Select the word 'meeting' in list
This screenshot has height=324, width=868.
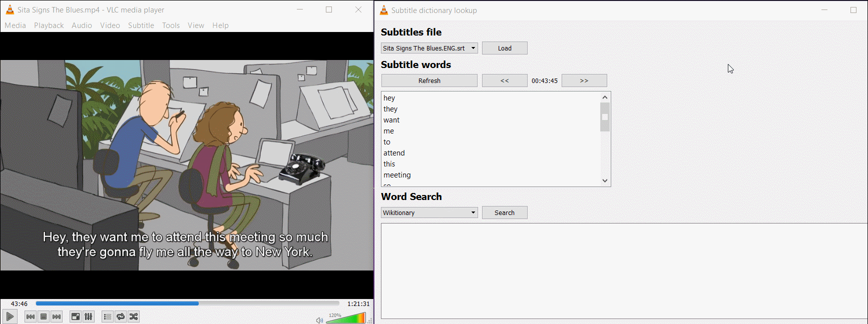397,175
